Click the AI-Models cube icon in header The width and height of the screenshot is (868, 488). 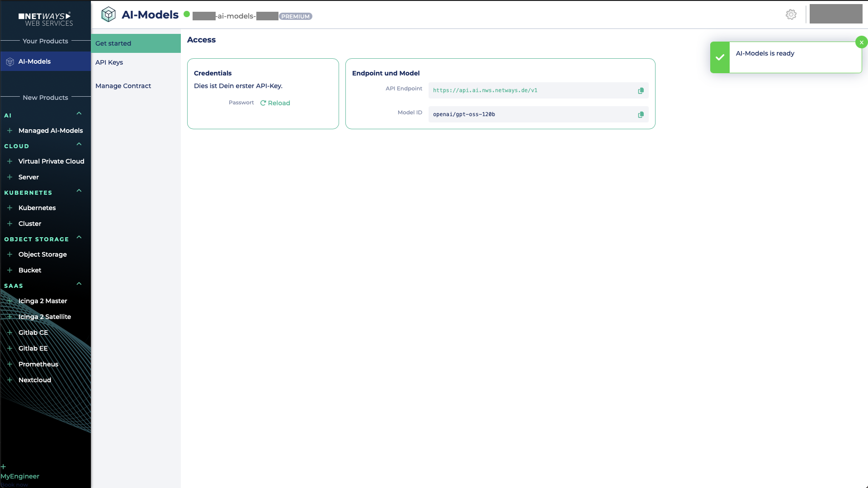tap(108, 14)
